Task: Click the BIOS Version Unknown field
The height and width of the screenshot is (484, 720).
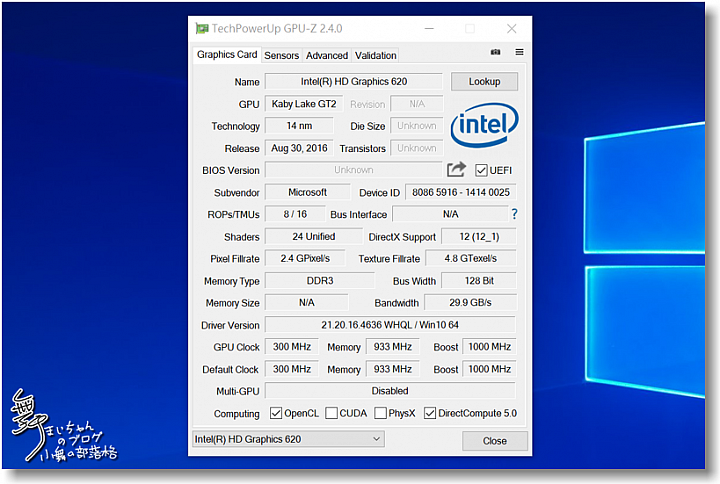Action: point(354,170)
